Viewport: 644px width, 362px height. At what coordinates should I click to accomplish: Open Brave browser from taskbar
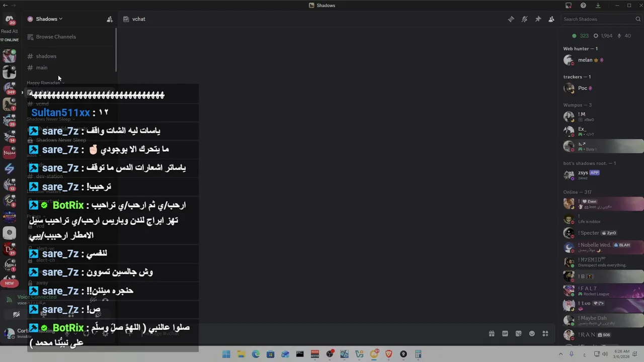pos(388,354)
